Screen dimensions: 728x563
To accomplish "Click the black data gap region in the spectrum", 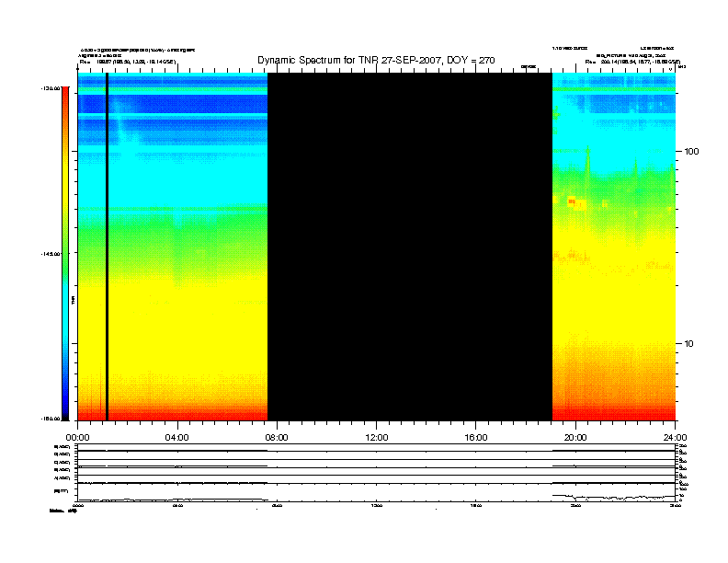I will (410, 247).
